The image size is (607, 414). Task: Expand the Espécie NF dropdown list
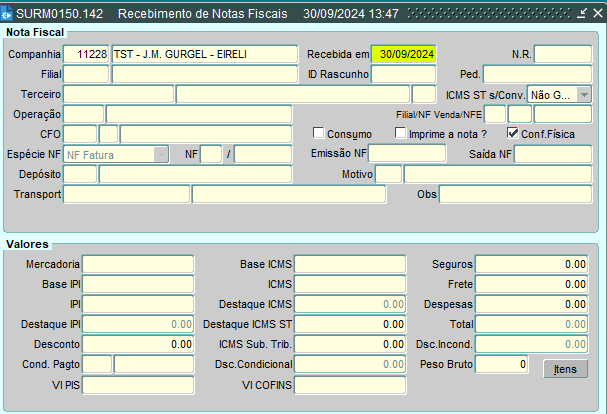click(161, 154)
